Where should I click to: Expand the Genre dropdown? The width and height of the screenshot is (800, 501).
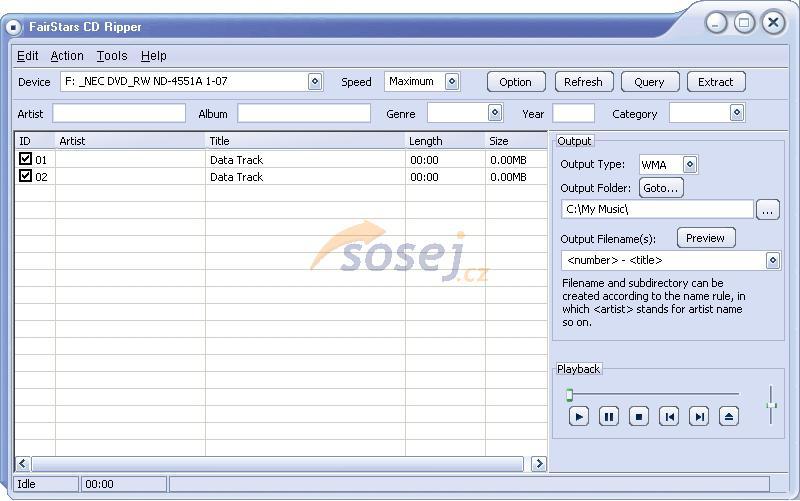point(495,113)
